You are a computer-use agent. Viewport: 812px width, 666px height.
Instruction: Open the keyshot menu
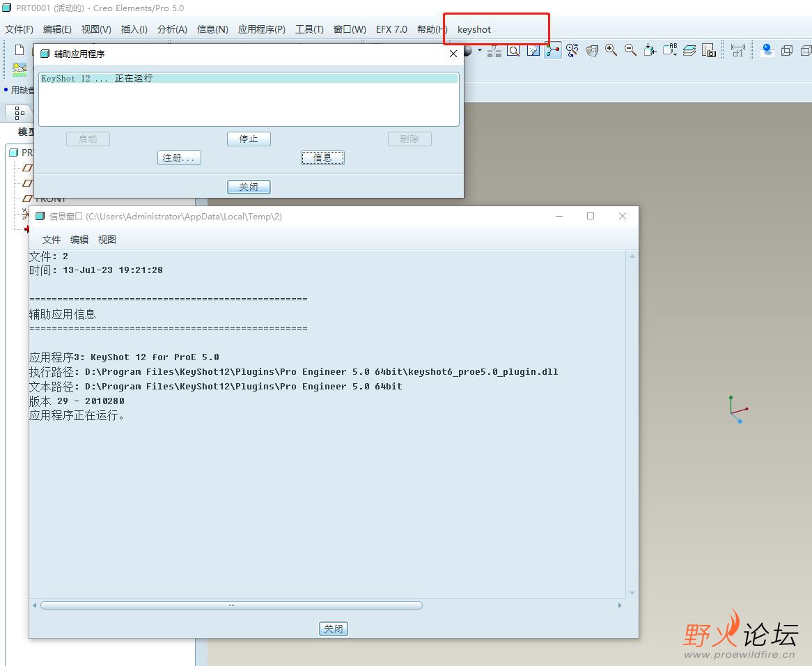pos(474,29)
